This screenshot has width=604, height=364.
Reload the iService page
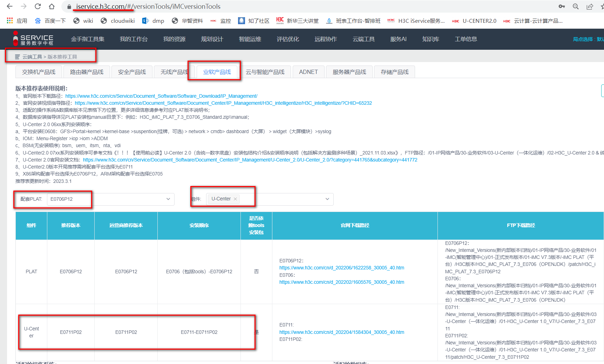coord(38,6)
